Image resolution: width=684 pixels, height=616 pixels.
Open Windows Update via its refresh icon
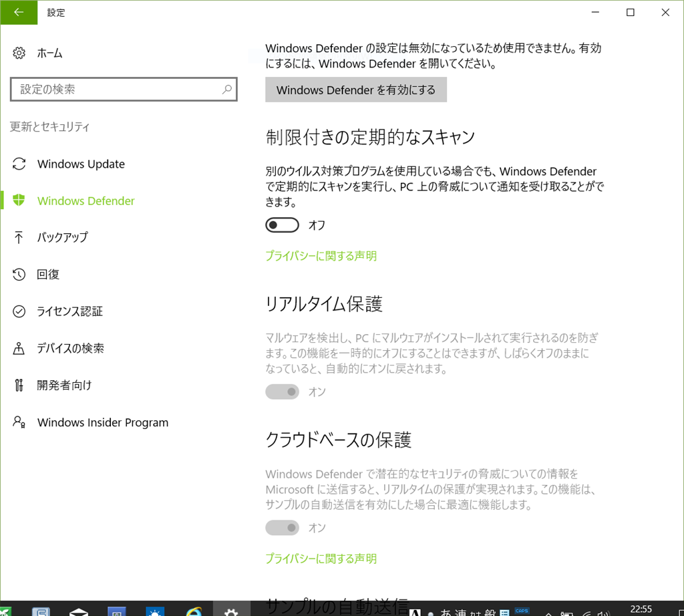click(x=19, y=164)
